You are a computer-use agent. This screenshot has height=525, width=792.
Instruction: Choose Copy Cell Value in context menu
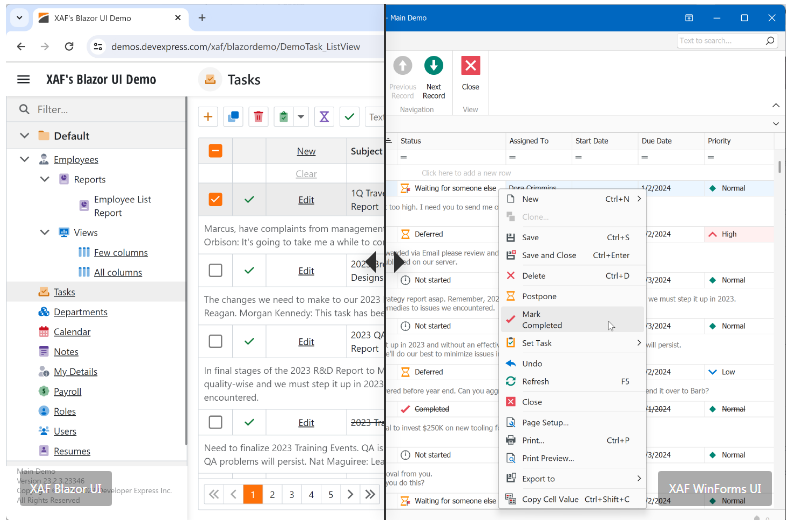[x=573, y=499]
